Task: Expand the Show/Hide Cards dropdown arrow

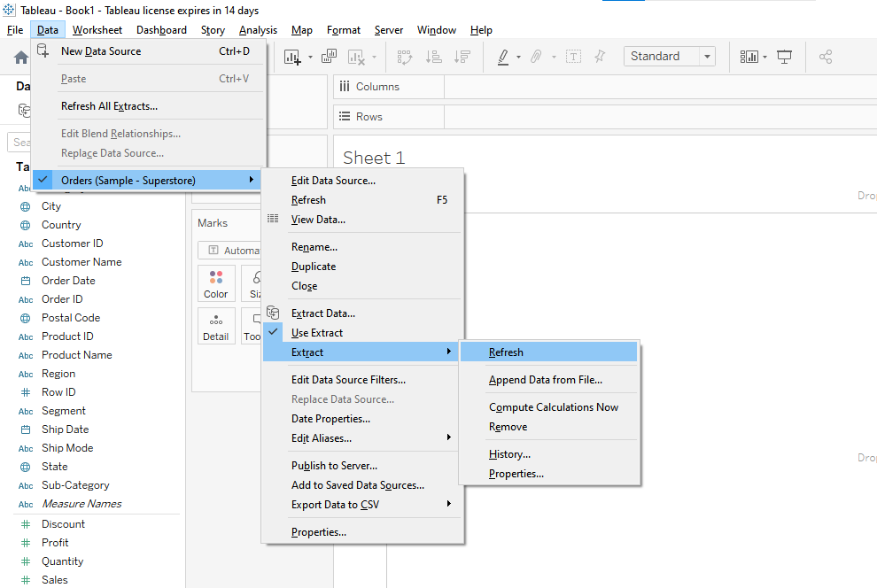Action: (765, 57)
